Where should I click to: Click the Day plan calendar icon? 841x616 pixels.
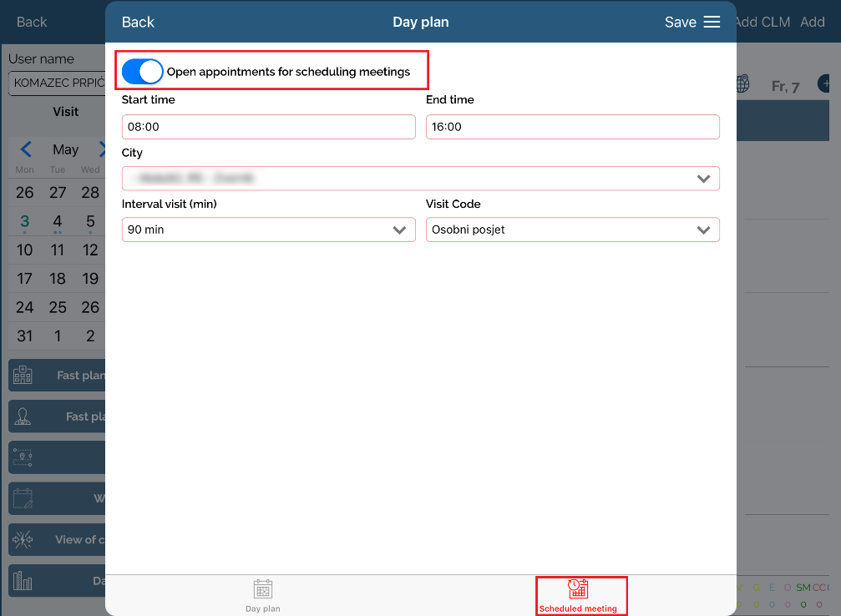pos(263,589)
